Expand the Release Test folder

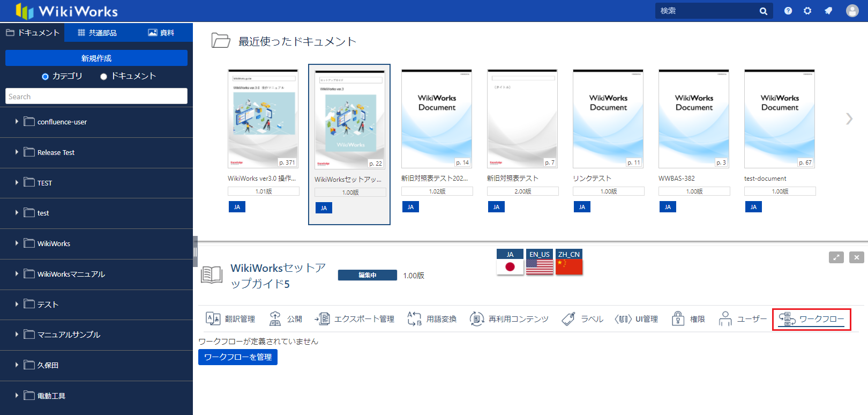coord(17,152)
